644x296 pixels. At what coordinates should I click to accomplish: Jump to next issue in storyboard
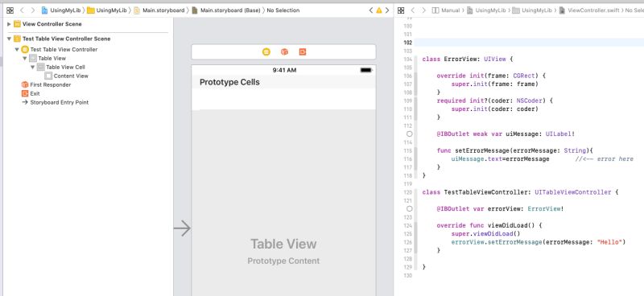(387, 10)
